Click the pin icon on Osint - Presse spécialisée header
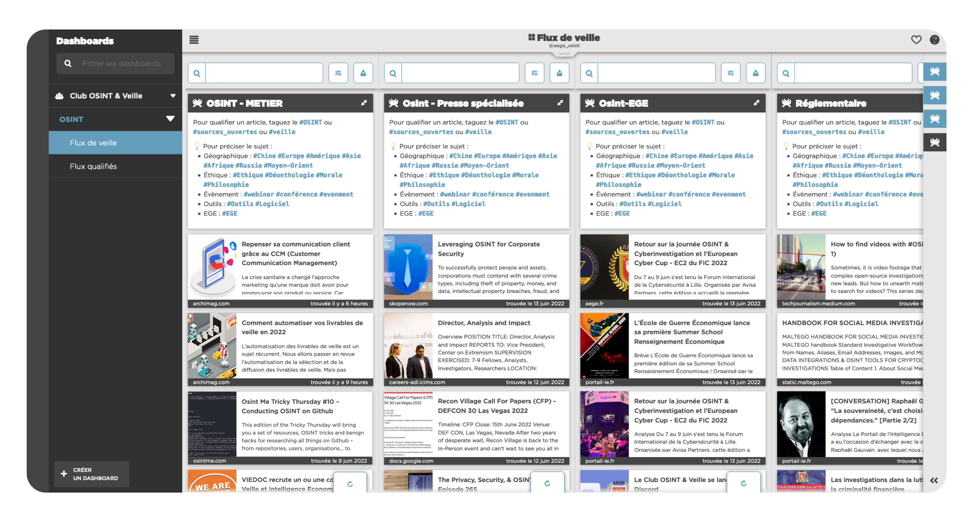Viewport: 980px width, 532px height. tap(560, 103)
